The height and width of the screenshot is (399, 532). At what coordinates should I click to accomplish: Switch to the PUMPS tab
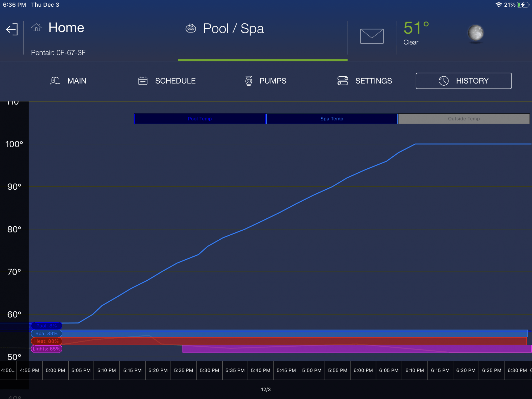(x=265, y=81)
